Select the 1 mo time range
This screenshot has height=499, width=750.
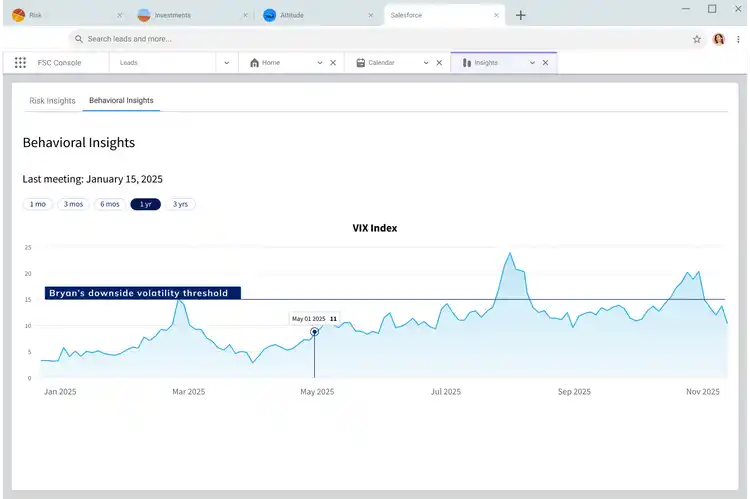38,204
